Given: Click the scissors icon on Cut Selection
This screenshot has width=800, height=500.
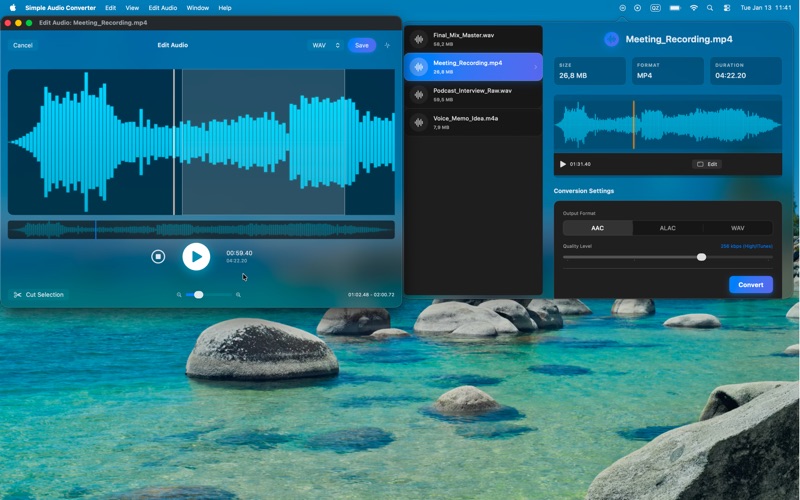Looking at the screenshot, I should coord(17,295).
